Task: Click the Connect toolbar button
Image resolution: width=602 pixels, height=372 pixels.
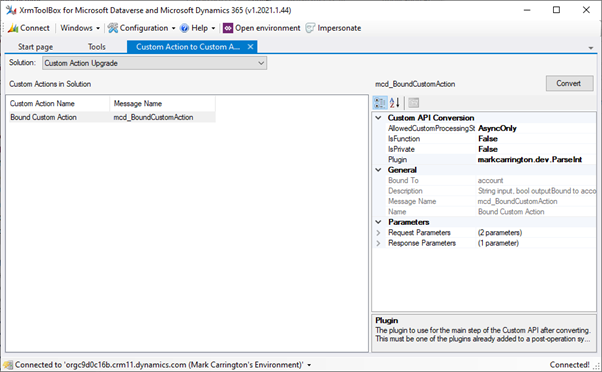Action: (x=29, y=28)
